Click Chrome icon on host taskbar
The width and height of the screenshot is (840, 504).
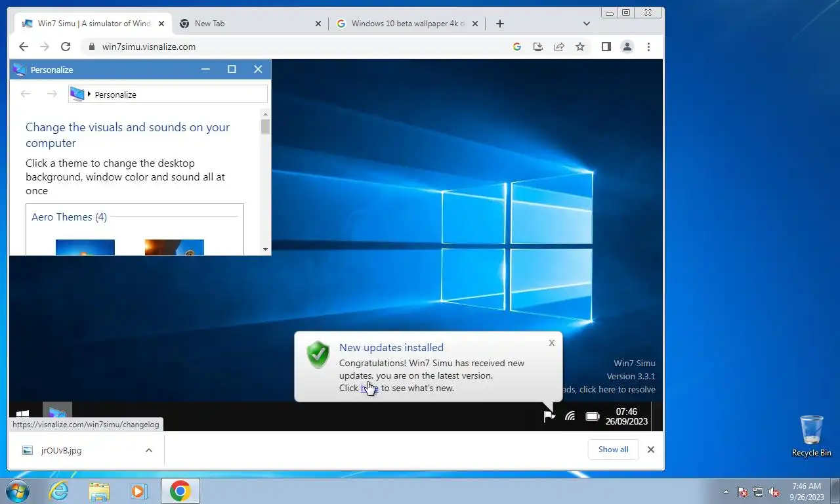[180, 491]
